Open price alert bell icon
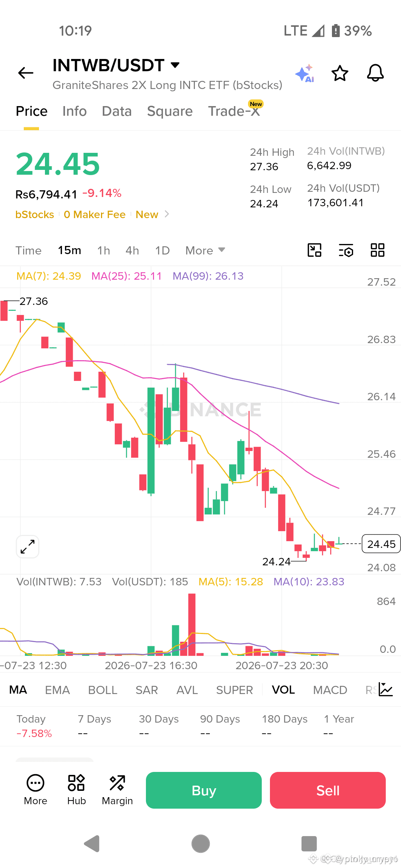This screenshot has height=868, width=401. [x=375, y=73]
